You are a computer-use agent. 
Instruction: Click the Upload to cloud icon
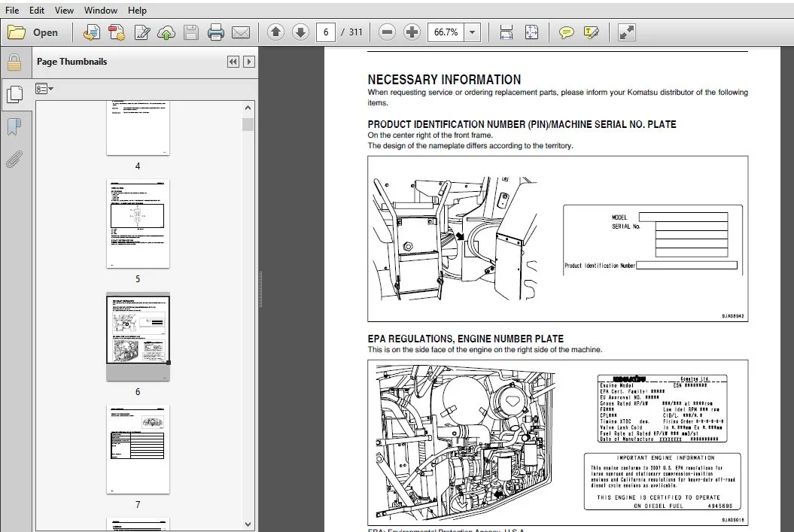(166, 32)
